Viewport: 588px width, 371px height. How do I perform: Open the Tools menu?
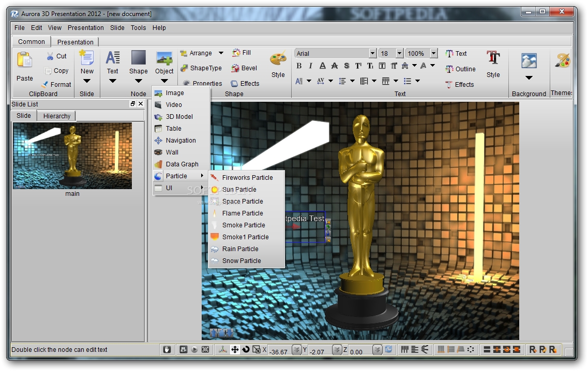(139, 28)
